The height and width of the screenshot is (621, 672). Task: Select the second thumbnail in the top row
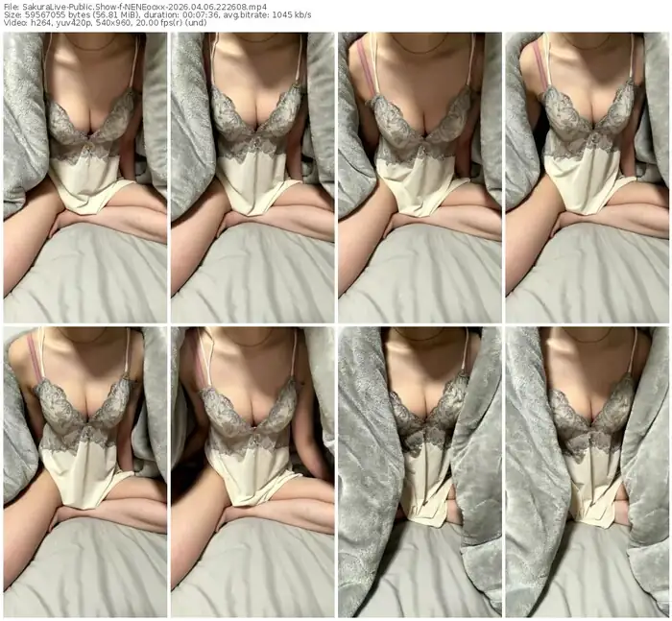[252, 178]
